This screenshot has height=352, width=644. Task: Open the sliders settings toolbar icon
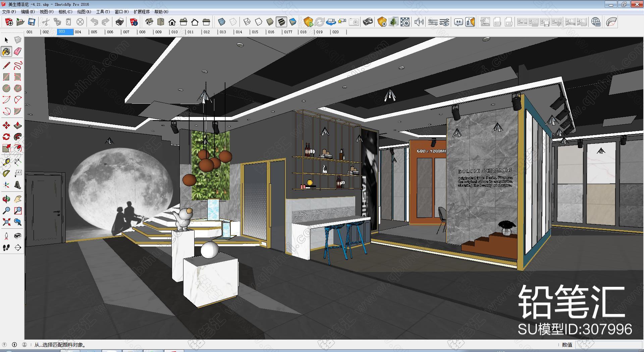click(433, 22)
